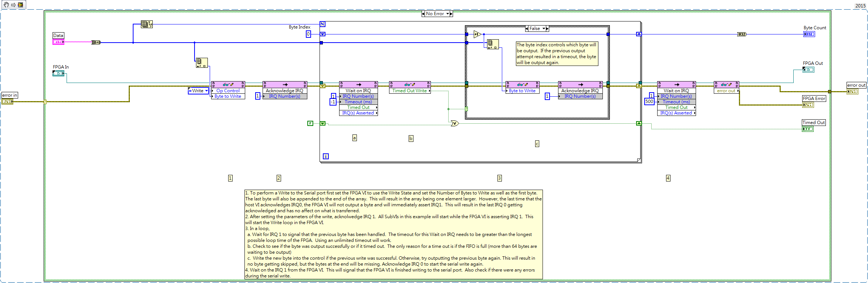Image resolution: width=868 pixels, height=283 pixels.
Task: Show previous case of False structure
Action: (x=527, y=29)
